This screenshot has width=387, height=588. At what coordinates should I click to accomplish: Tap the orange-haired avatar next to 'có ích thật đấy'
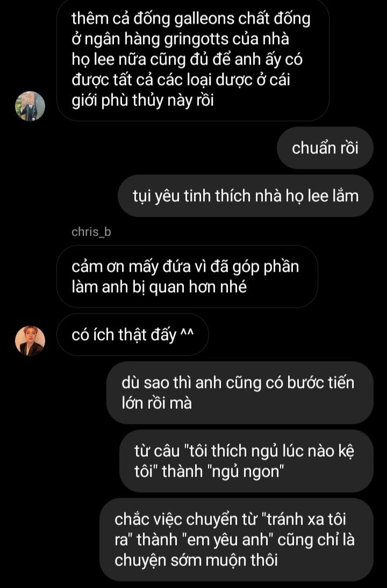[30, 341]
